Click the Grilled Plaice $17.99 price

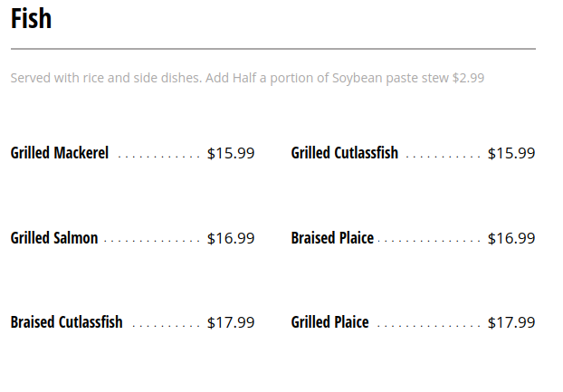[x=511, y=322]
